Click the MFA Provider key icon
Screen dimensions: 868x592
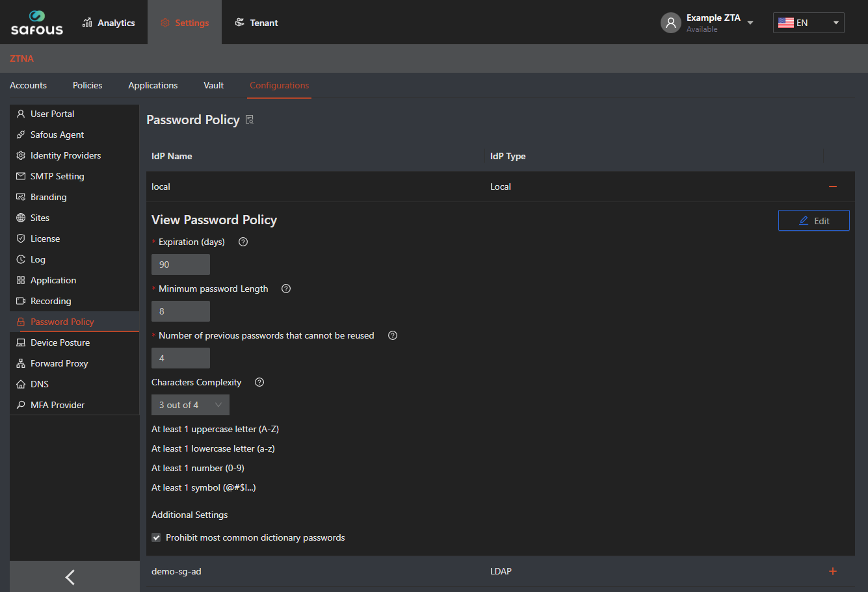(21, 405)
